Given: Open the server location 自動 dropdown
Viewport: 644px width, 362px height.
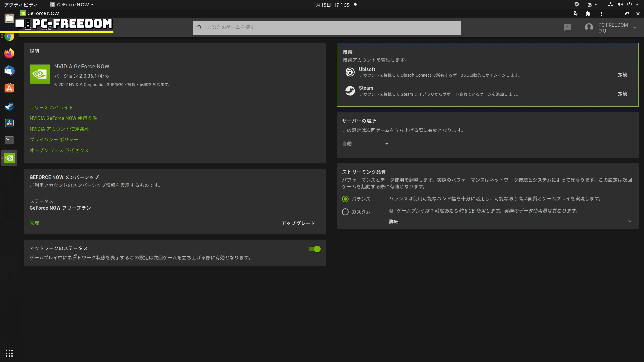Looking at the screenshot, I should [365, 144].
